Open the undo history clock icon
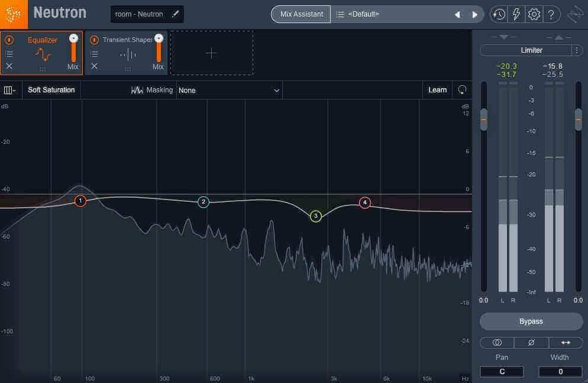This screenshot has height=383, width=588. click(499, 14)
